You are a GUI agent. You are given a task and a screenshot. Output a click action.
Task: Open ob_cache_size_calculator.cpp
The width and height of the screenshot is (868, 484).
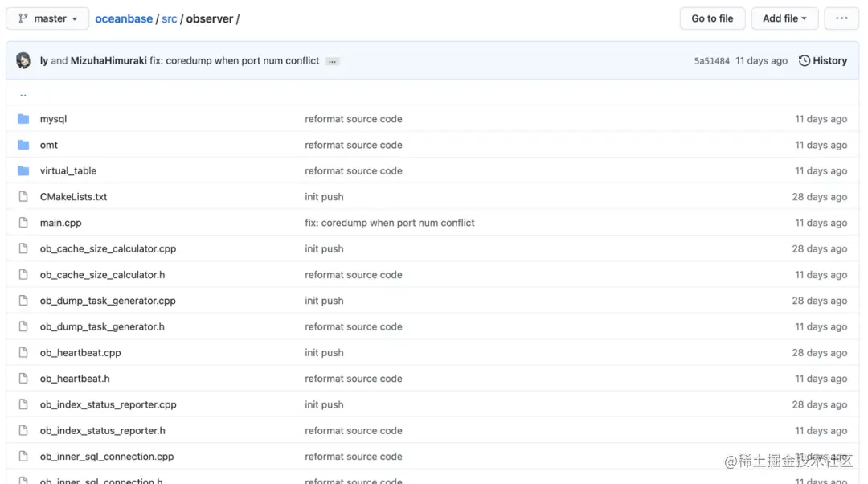click(x=108, y=248)
